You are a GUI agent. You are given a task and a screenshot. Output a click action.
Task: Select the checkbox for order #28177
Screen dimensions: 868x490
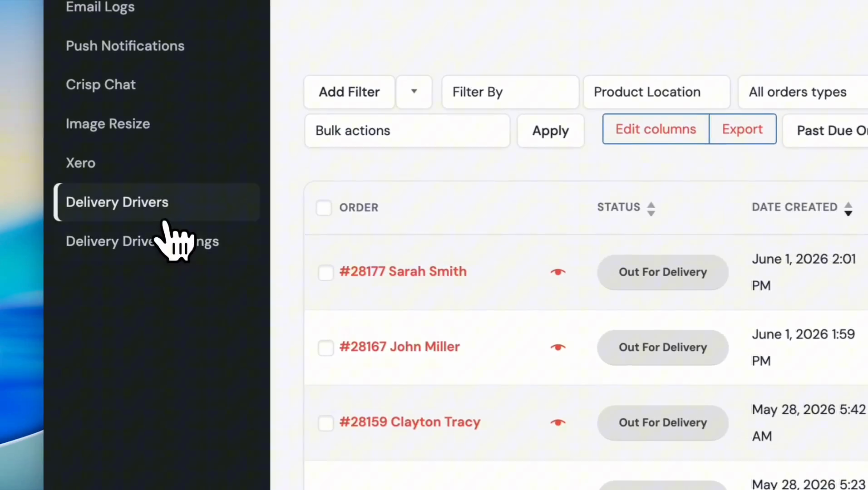(325, 273)
